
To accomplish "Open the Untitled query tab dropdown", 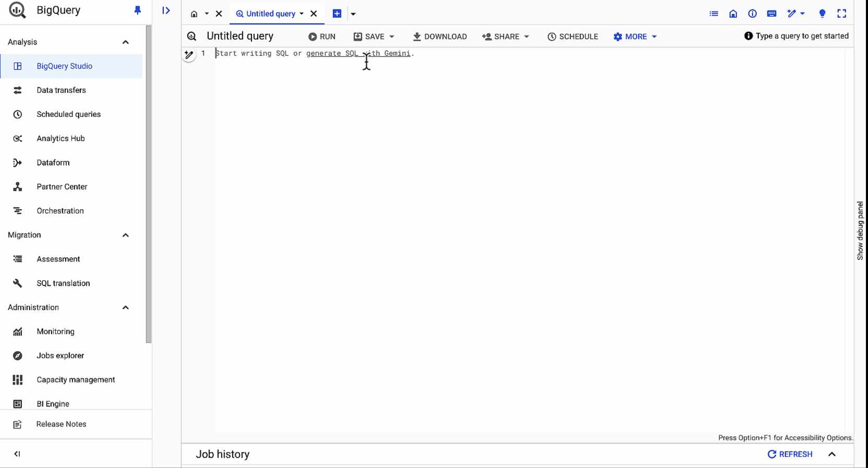I will coord(302,14).
